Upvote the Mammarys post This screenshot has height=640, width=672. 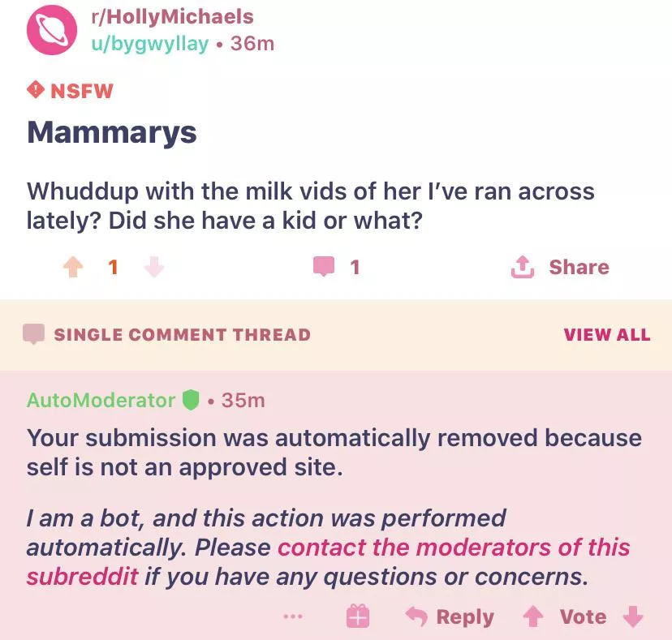73,267
